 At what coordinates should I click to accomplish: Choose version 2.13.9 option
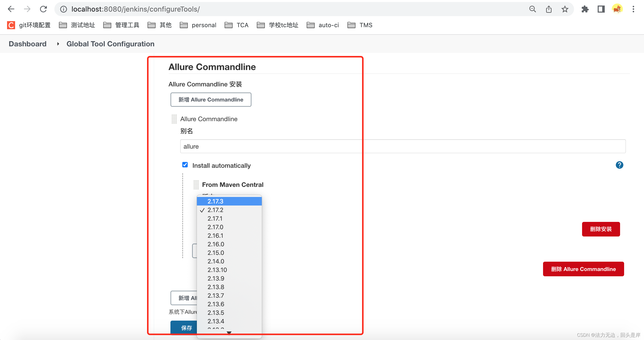tap(229, 278)
